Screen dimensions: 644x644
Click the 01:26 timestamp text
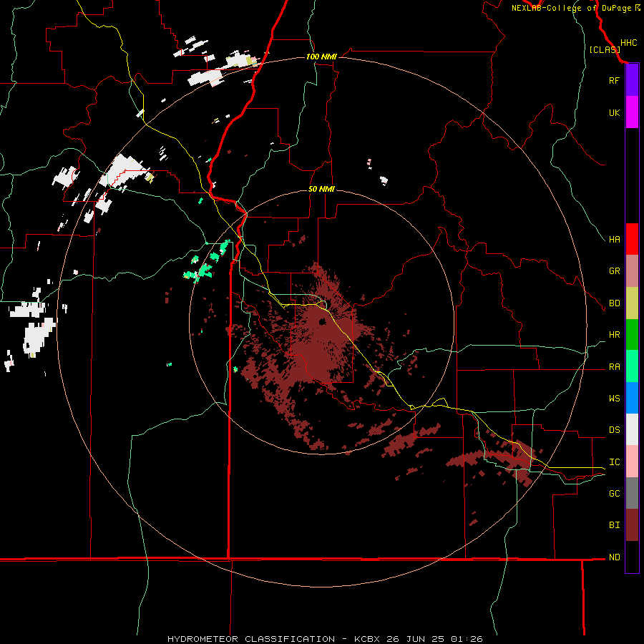467,639
